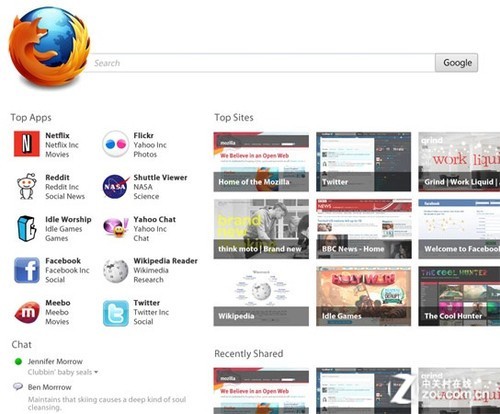Image resolution: width=500 pixels, height=414 pixels.
Task: Click the Meebo app title text
Action: tap(58, 303)
